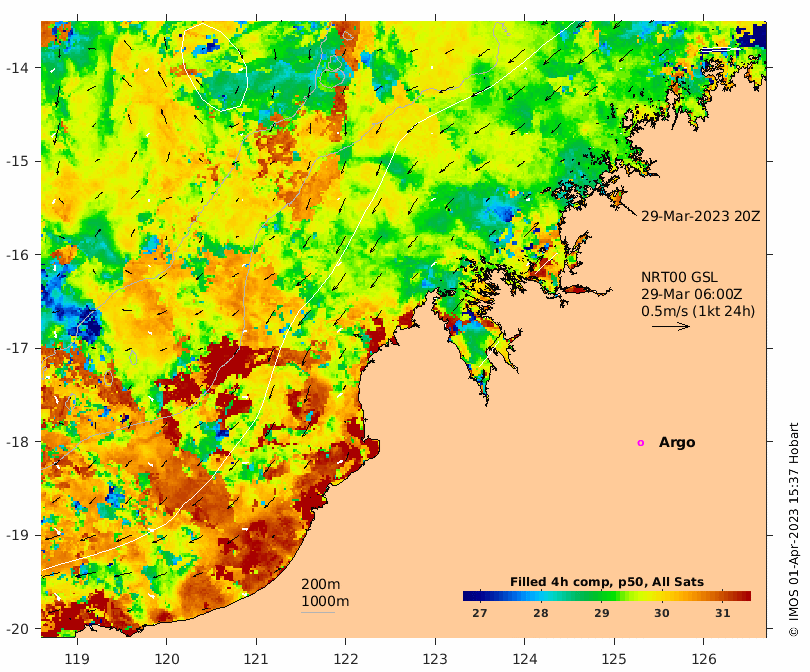Click the latitude label -18
810x672 pixels.
17,442
